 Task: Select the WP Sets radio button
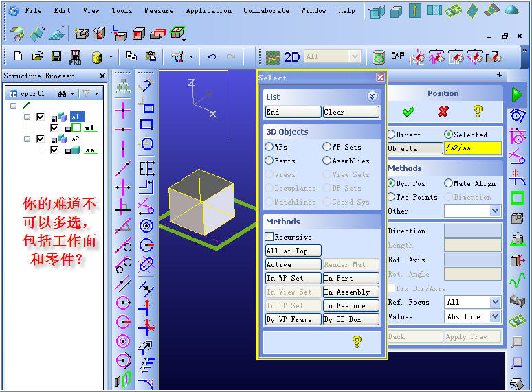pyautogui.click(x=326, y=147)
